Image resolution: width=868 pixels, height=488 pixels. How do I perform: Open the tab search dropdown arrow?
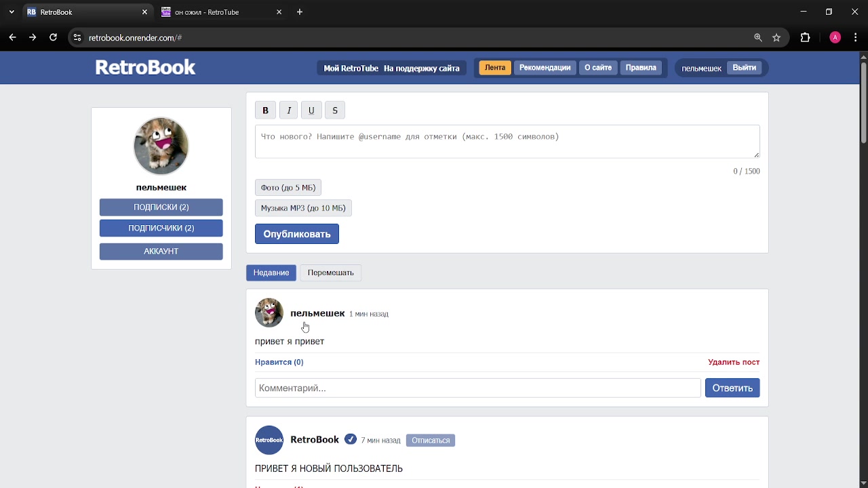[x=12, y=12]
